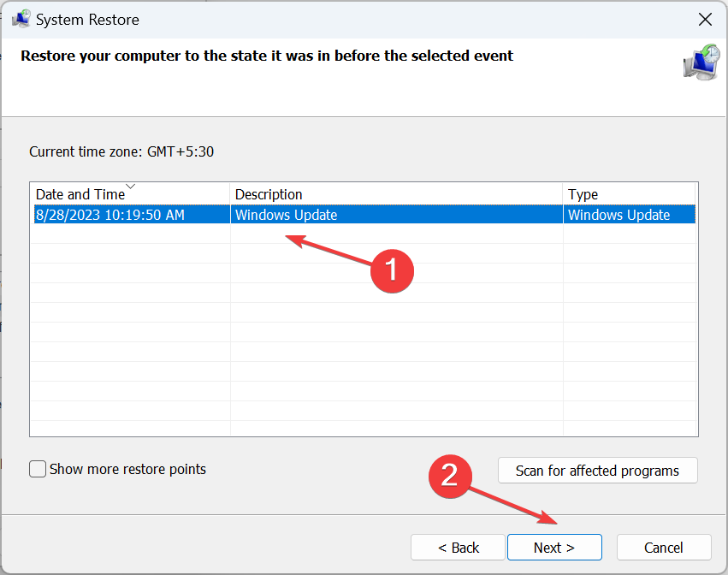Enable Show more restore points checkbox
Viewport: 728px width, 575px height.
tap(38, 469)
